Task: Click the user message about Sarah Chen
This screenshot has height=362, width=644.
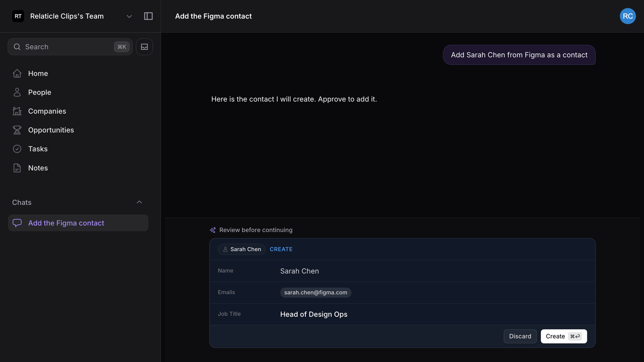Action: pos(519,55)
